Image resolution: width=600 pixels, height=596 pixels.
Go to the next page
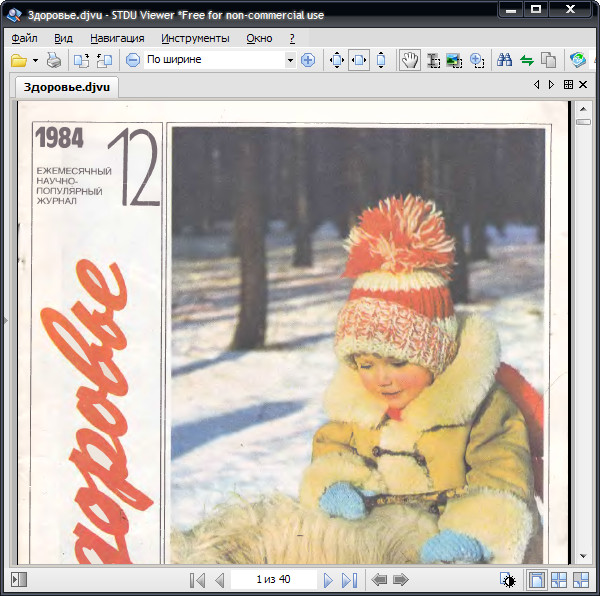328,580
